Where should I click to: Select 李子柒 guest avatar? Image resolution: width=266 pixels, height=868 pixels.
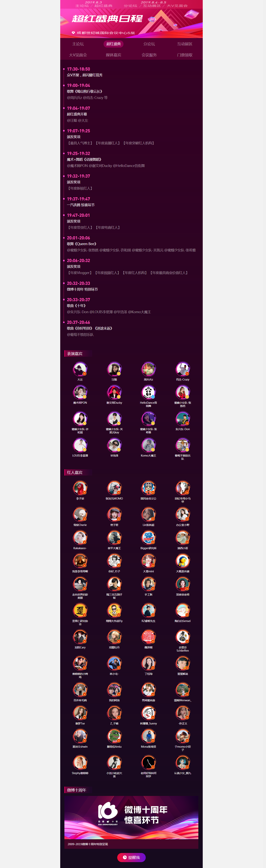pos(80,488)
